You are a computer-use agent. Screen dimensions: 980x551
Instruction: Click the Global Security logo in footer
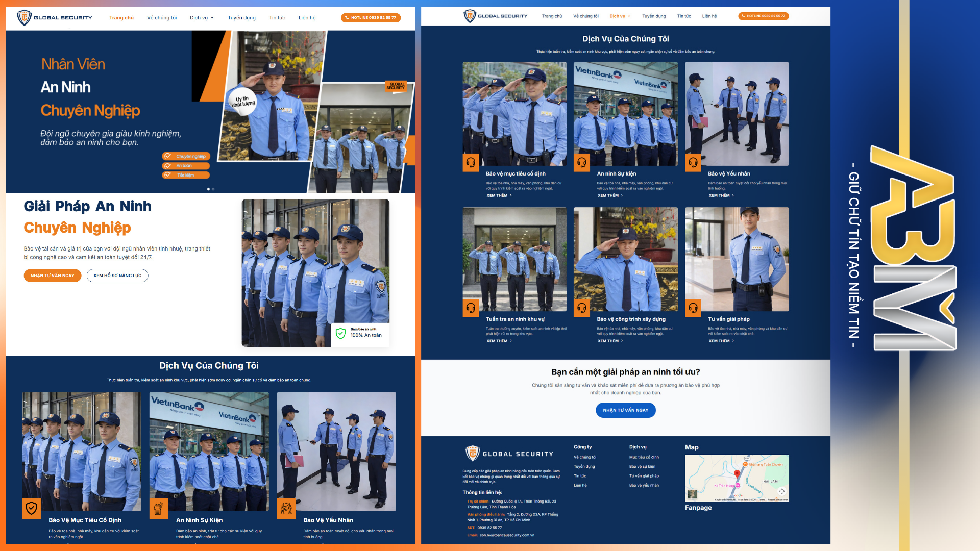[x=509, y=454]
